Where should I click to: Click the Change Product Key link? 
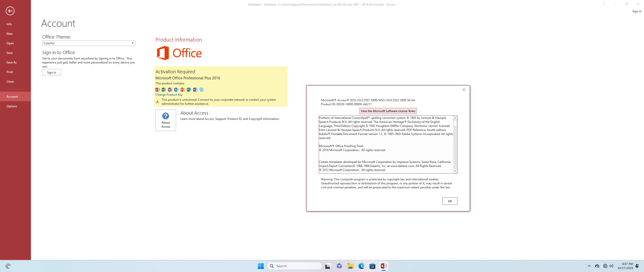coord(169,95)
